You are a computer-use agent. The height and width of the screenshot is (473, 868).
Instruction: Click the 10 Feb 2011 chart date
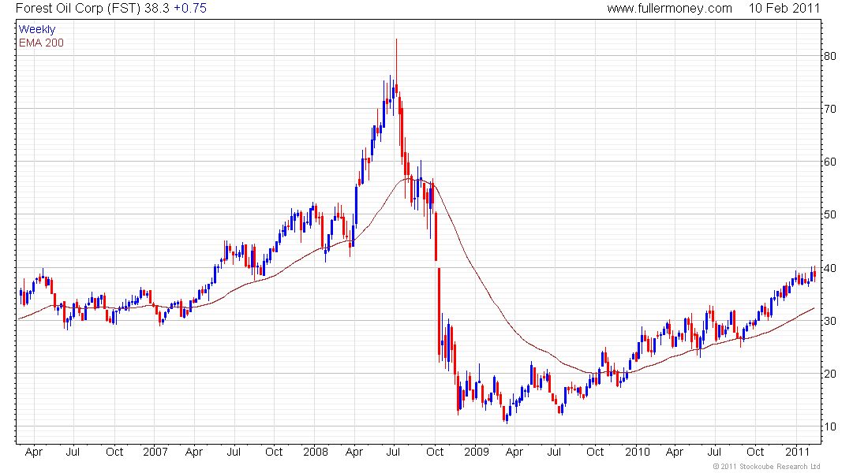pos(784,9)
